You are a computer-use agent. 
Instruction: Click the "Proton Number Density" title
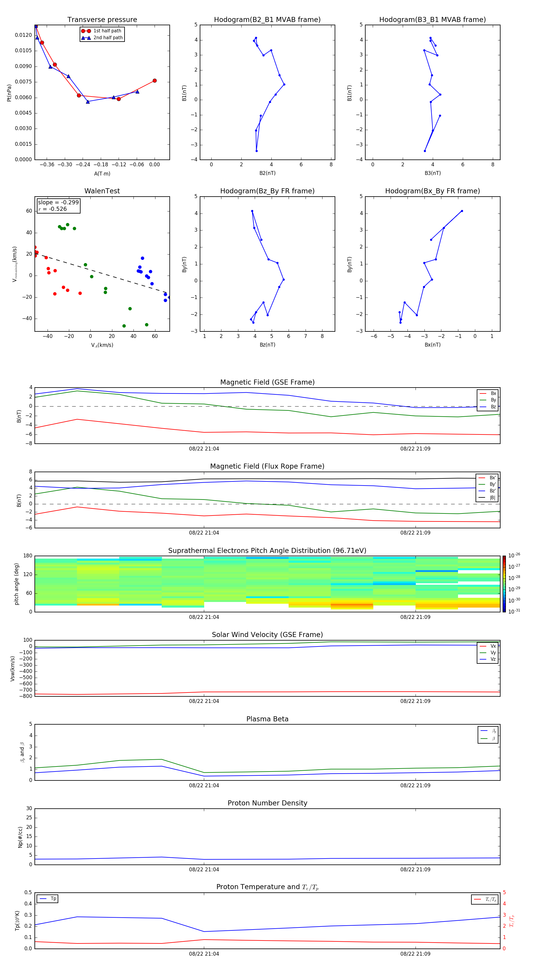click(x=267, y=804)
